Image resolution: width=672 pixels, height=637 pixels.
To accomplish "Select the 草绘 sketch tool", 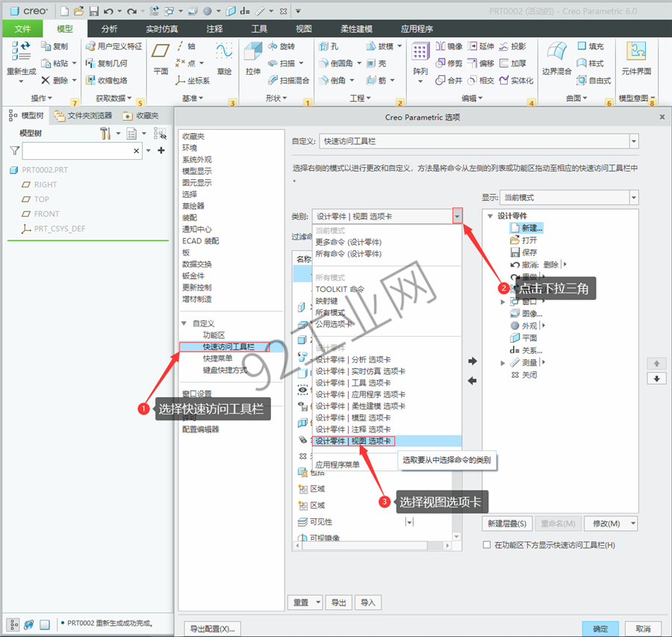I will point(224,58).
